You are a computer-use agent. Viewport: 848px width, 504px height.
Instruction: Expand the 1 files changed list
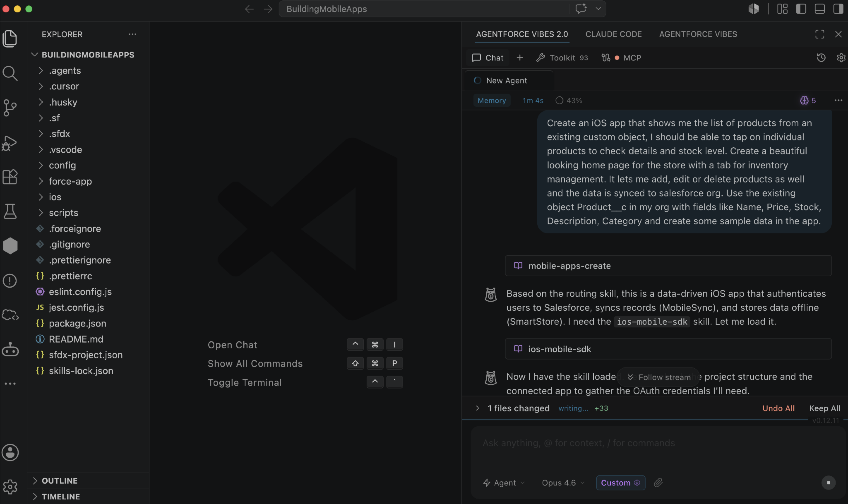(x=477, y=408)
